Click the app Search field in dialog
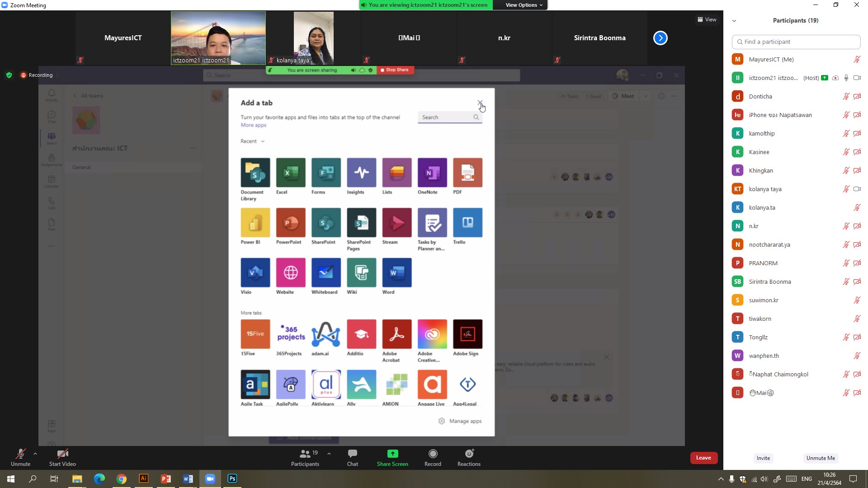 (x=450, y=117)
